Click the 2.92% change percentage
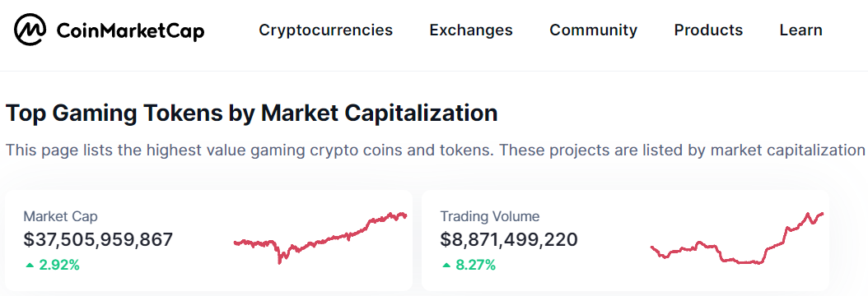Viewport: 868px width, 296px height. coord(59,265)
